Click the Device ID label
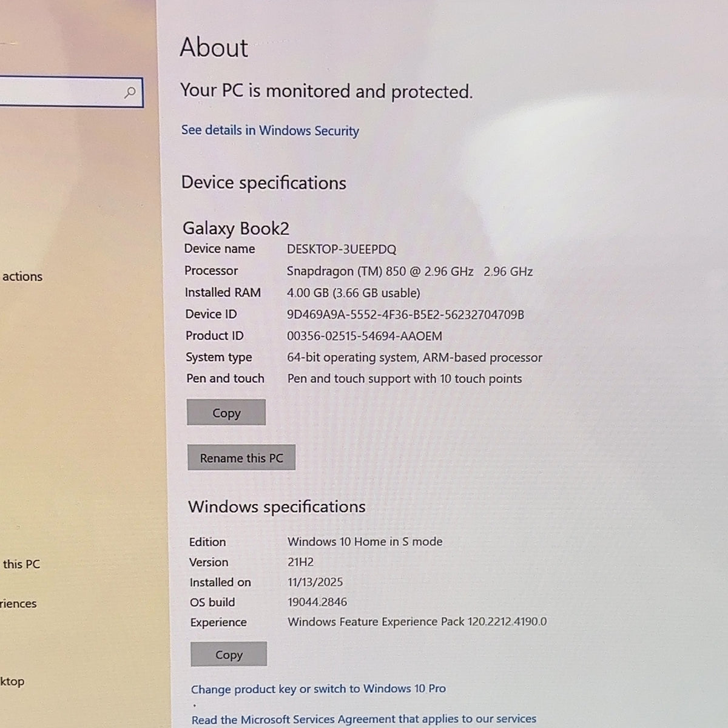Viewport: 728px width, 728px height. (211, 314)
